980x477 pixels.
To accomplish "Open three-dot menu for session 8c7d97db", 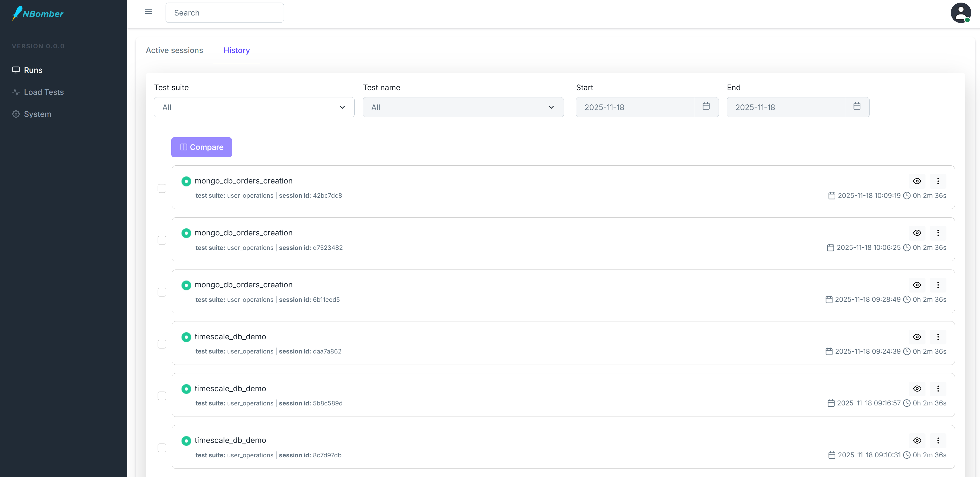I will click(x=938, y=441).
